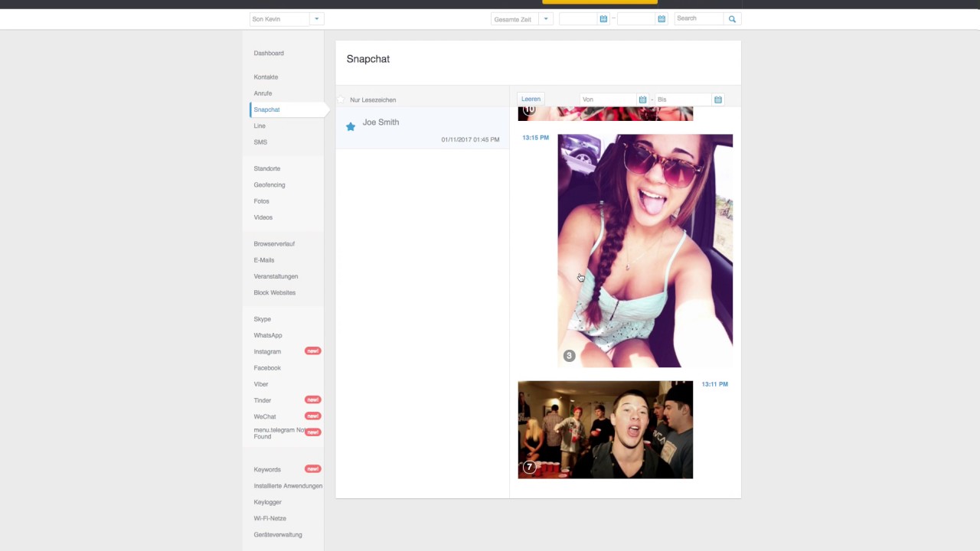Click the new badge next to Tinder

[312, 399]
